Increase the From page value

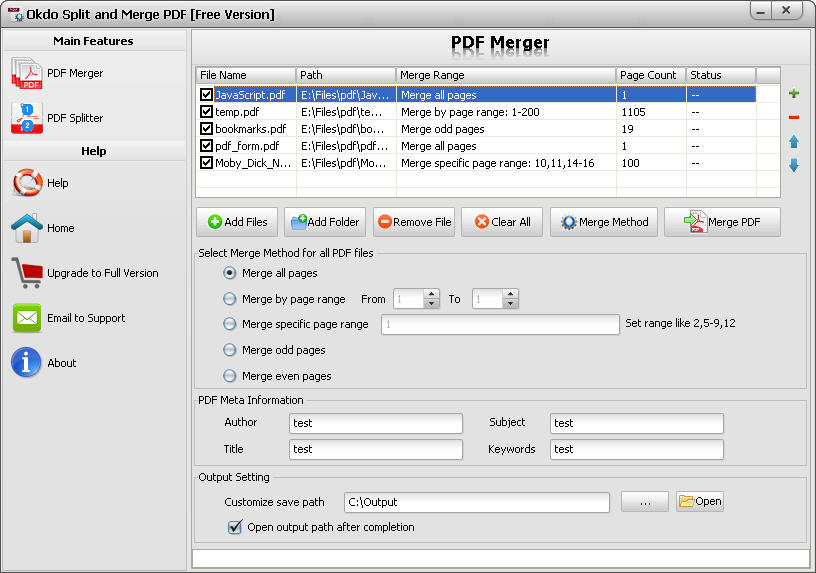tap(431, 294)
